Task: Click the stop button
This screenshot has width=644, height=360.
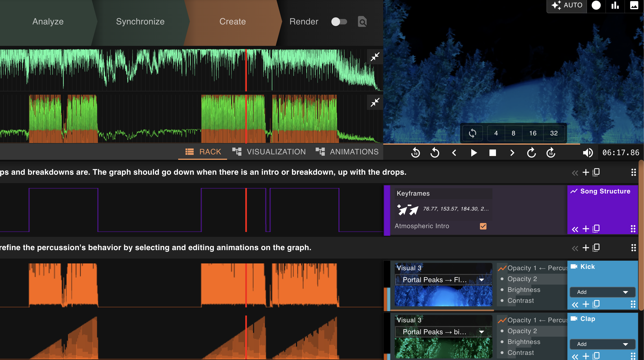Action: [492, 153]
